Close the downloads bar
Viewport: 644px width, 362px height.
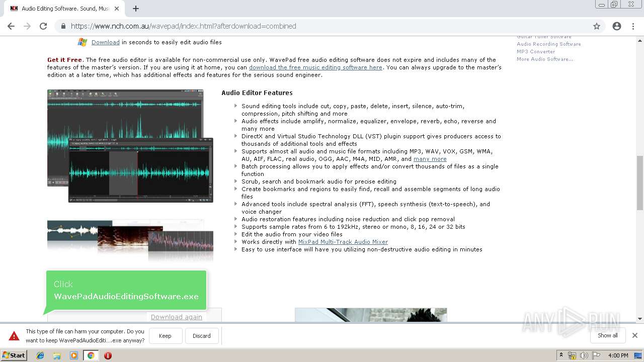pos(635,335)
